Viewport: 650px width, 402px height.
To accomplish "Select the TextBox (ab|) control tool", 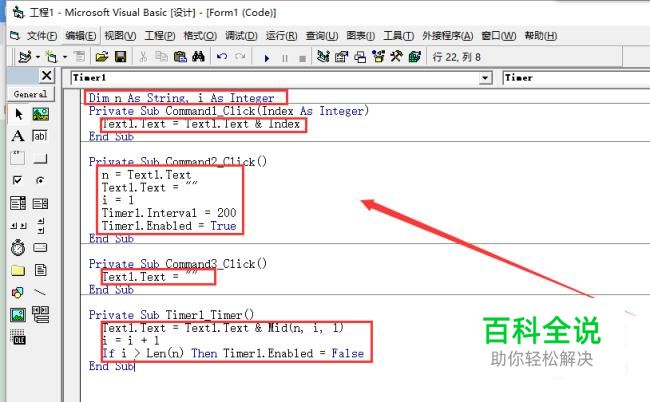I will pos(40,136).
